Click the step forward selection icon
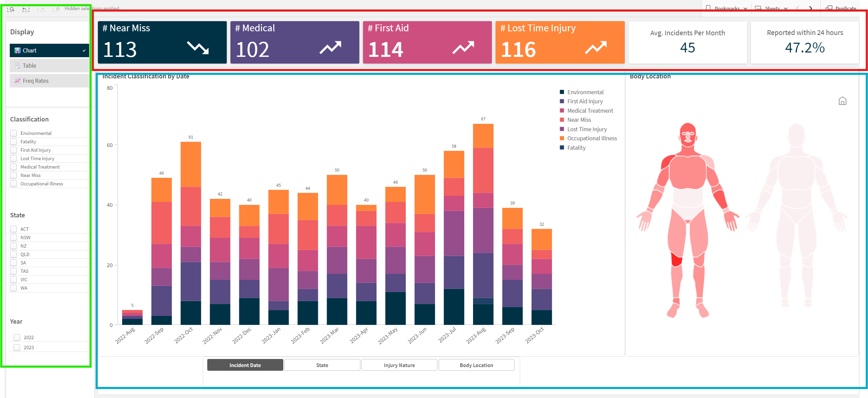Image resolution: width=868 pixels, height=398 pixels. (41, 9)
